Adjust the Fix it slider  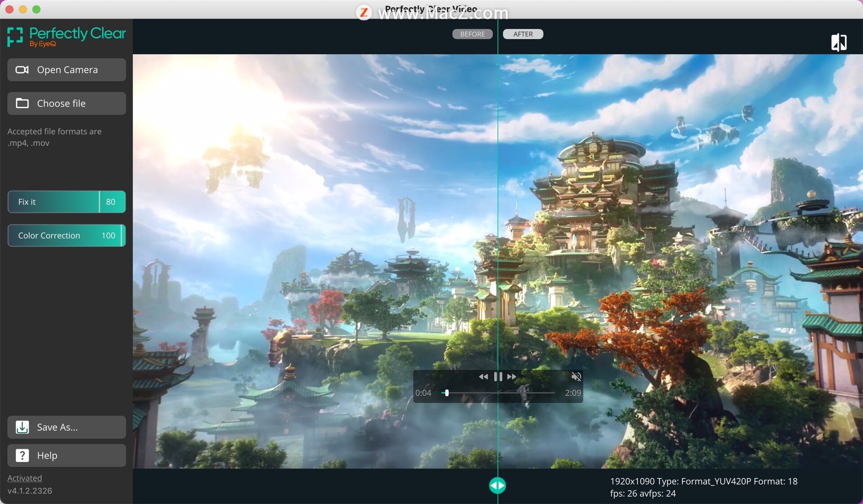[x=67, y=202]
